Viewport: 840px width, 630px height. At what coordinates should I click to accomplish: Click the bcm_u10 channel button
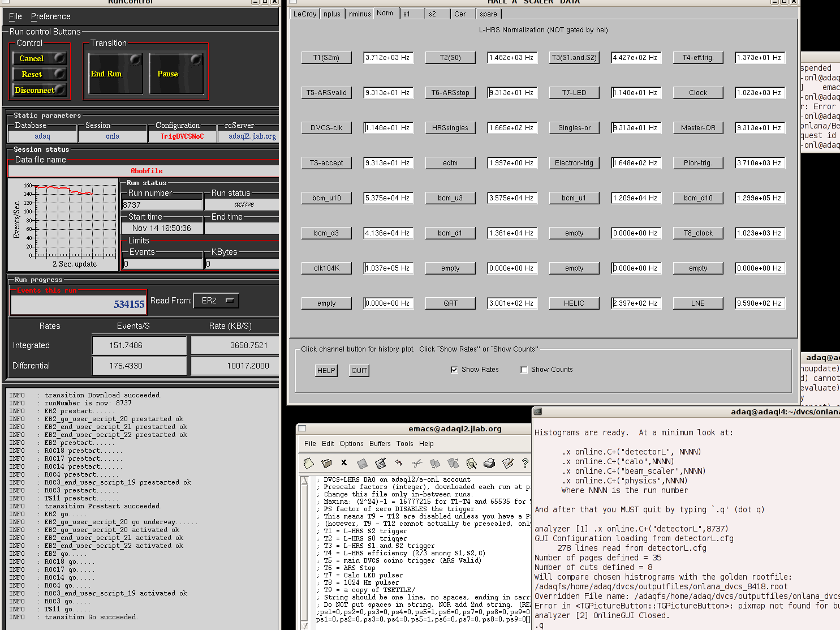(326, 198)
